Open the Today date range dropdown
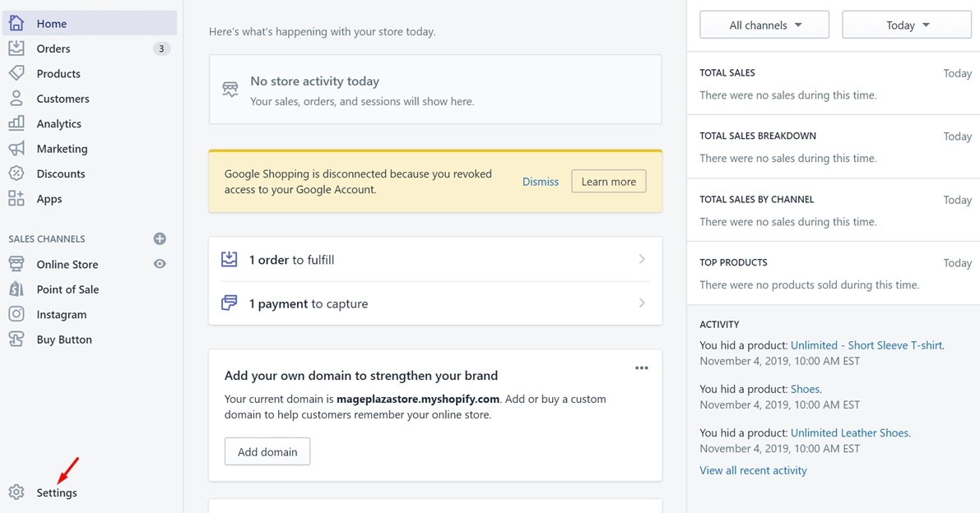The width and height of the screenshot is (980, 513). (907, 25)
